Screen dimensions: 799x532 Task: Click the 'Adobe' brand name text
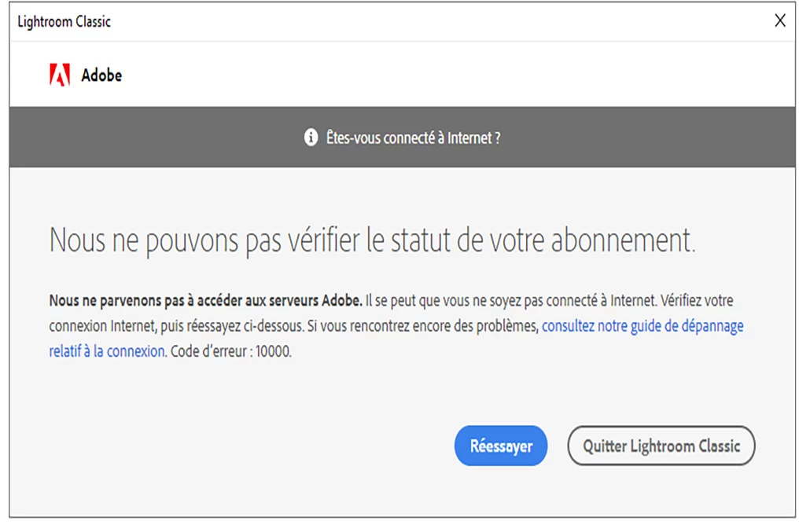pyautogui.click(x=101, y=75)
